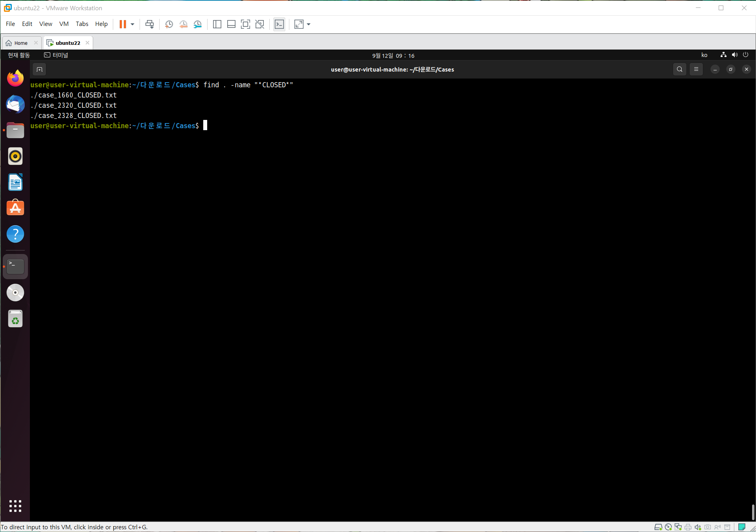The image size is (756, 532).
Task: Enter full screen mode
Action: coord(245,24)
